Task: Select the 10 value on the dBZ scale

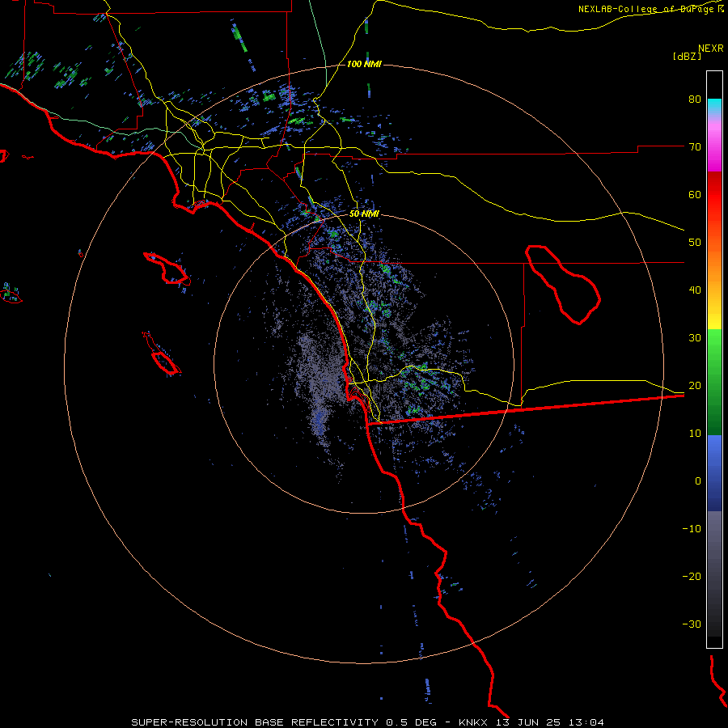Action: [x=695, y=434]
